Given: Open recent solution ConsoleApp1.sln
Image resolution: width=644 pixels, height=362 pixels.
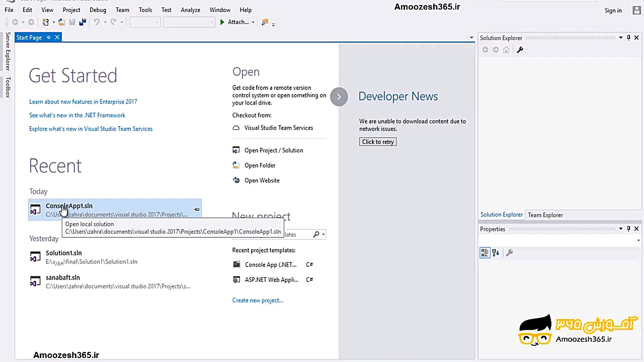Looking at the screenshot, I should point(115,210).
